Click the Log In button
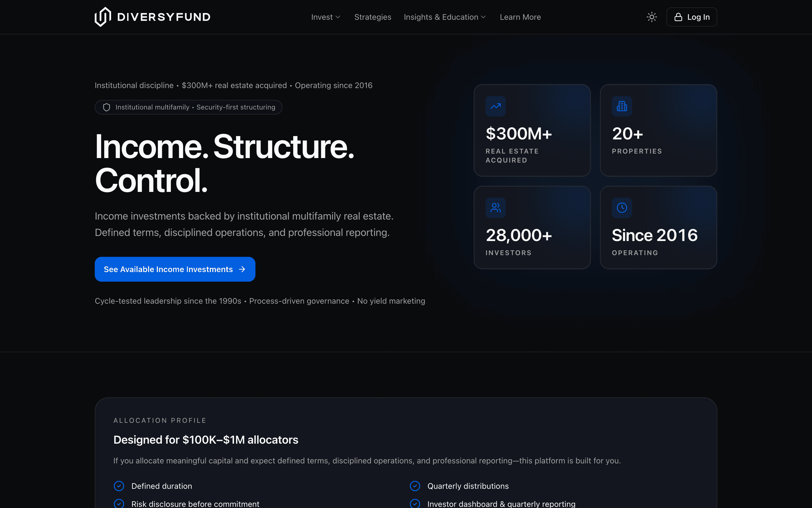 [692, 17]
